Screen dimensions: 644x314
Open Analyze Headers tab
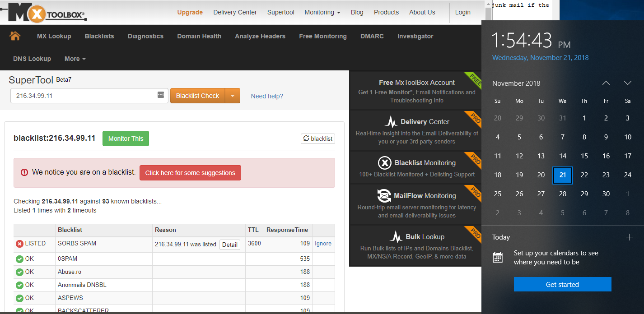coord(260,36)
